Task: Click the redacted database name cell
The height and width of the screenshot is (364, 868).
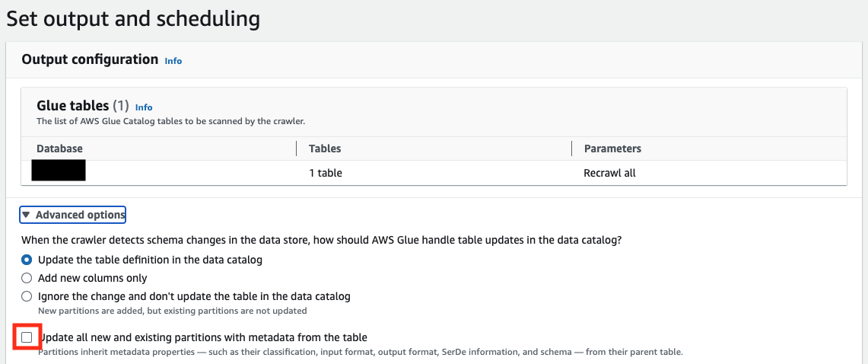Action: pyautogui.click(x=59, y=171)
